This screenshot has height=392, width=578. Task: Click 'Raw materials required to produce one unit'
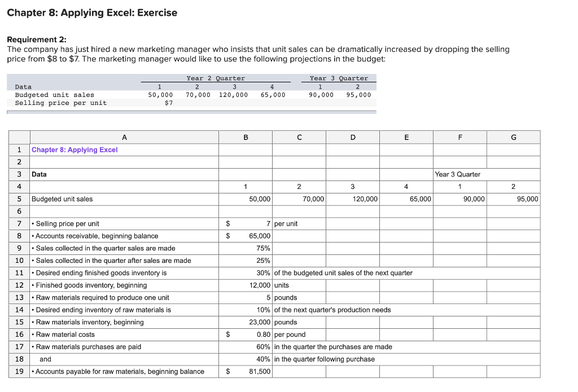click(100, 298)
